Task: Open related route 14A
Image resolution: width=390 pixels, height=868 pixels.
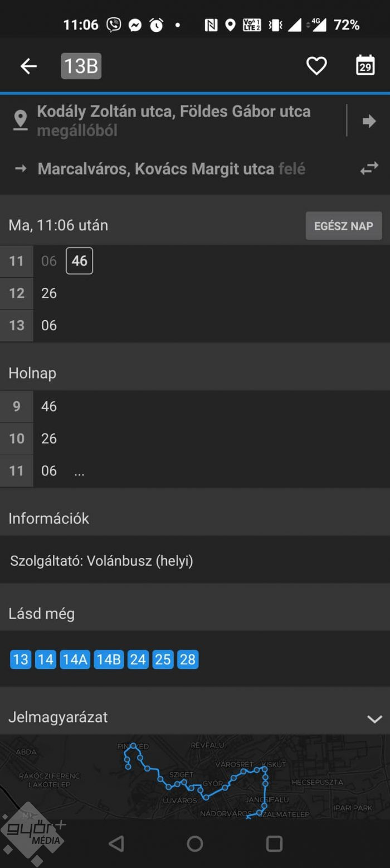Action: click(x=75, y=660)
